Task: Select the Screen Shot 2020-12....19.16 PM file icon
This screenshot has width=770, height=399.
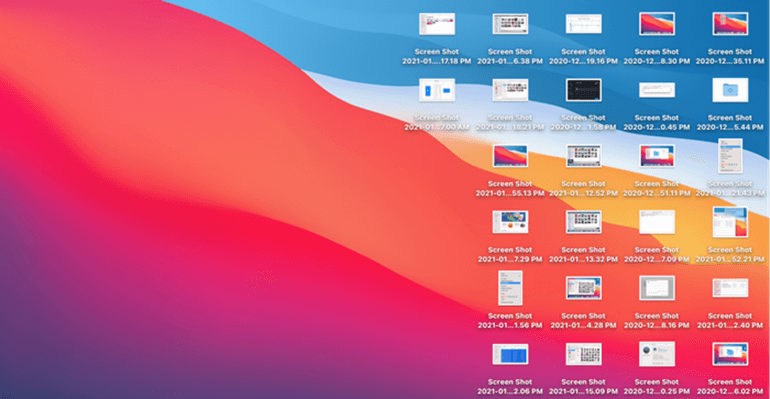Action: 583,24
